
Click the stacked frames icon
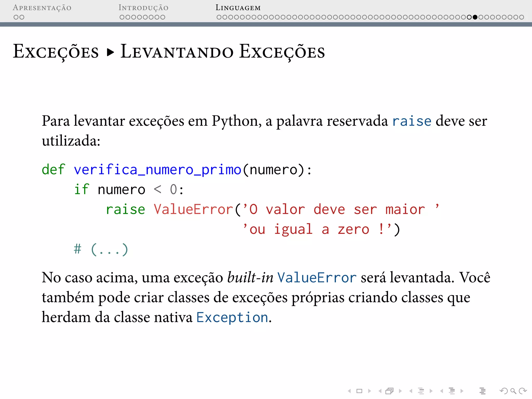click(390, 391)
